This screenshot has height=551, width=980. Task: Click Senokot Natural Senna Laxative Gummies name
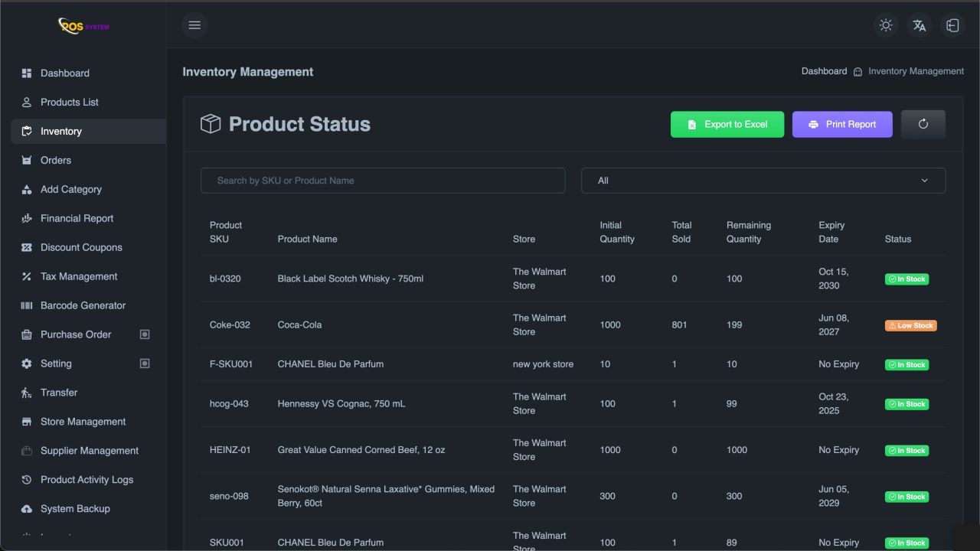pos(386,496)
